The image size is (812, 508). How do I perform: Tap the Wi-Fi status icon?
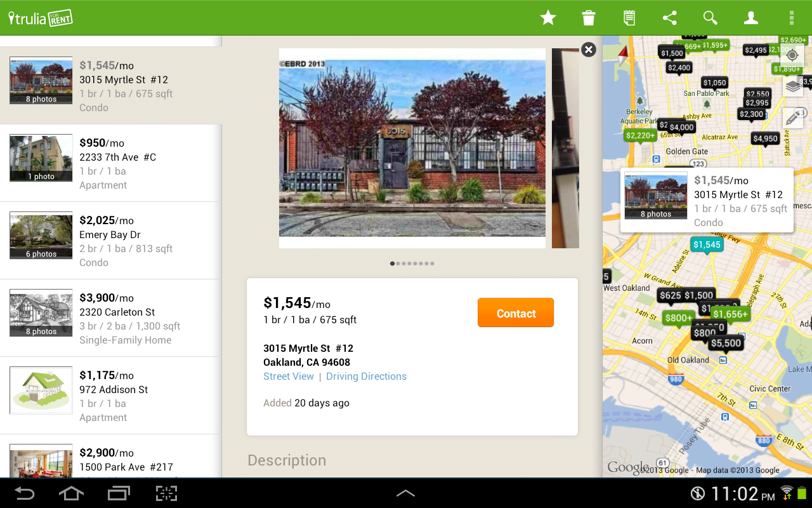point(787,493)
